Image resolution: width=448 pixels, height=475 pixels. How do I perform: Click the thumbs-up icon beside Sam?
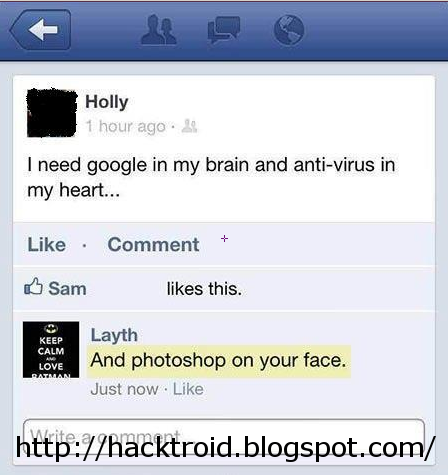(x=33, y=286)
